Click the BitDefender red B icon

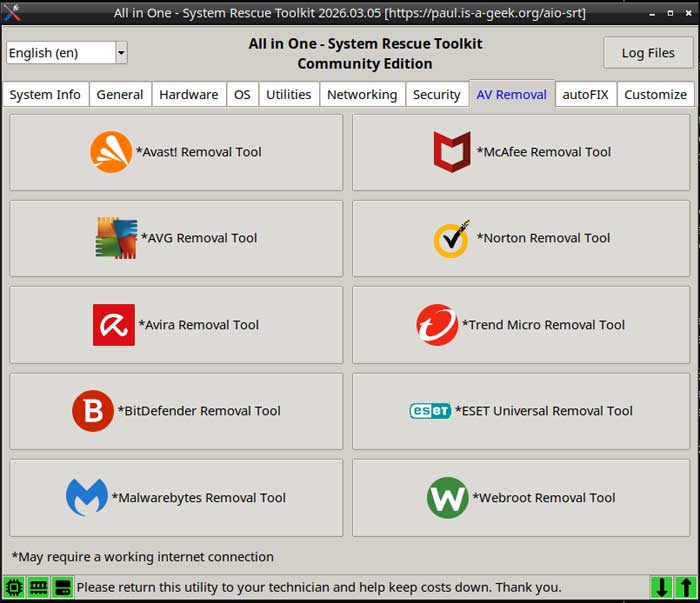(93, 411)
